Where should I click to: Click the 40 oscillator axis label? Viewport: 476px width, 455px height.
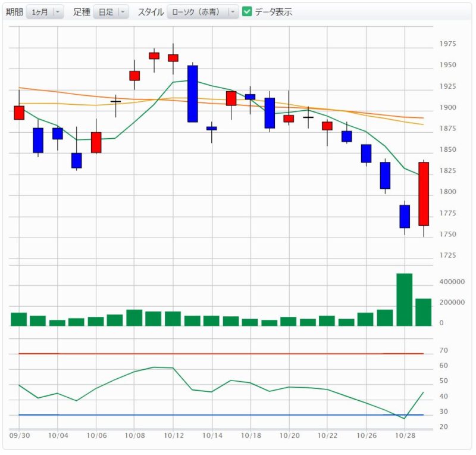[x=443, y=397]
